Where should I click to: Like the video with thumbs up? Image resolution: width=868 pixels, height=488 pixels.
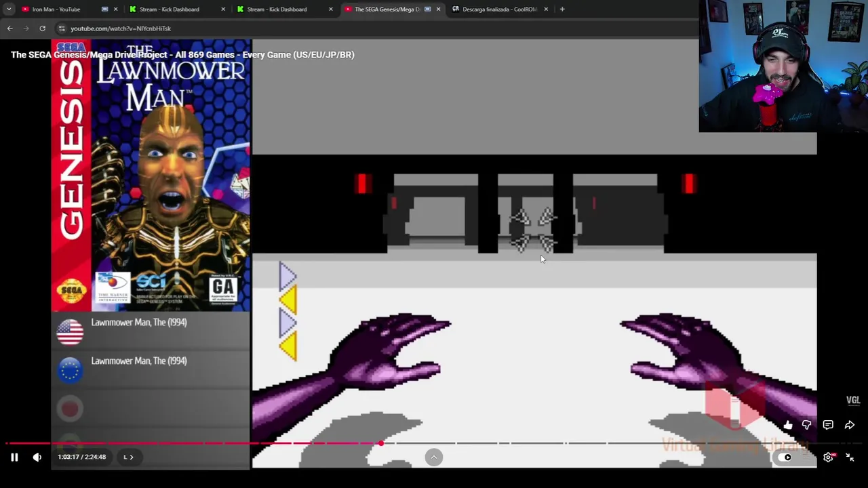click(788, 425)
